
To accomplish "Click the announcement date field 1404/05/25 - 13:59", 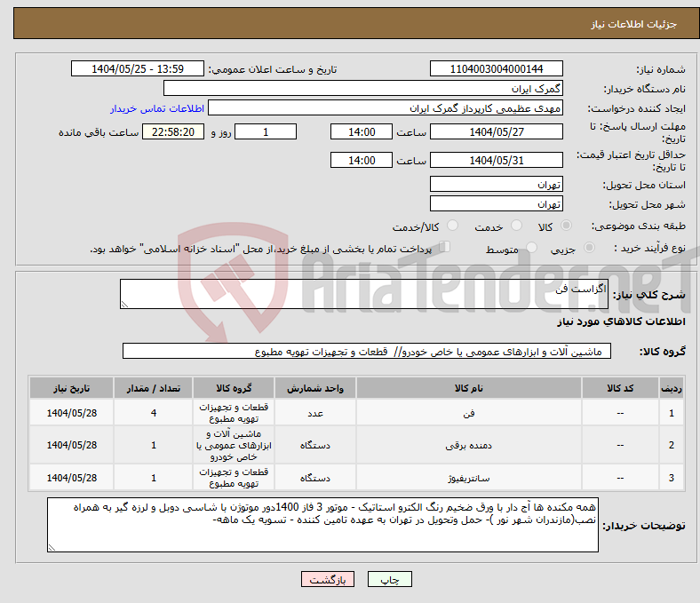I will click(x=138, y=68).
